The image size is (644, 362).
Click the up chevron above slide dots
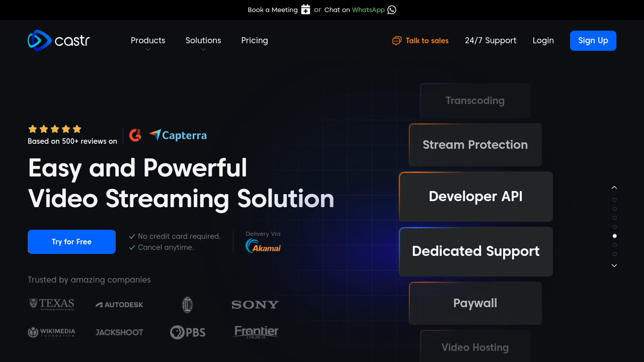[614, 188]
